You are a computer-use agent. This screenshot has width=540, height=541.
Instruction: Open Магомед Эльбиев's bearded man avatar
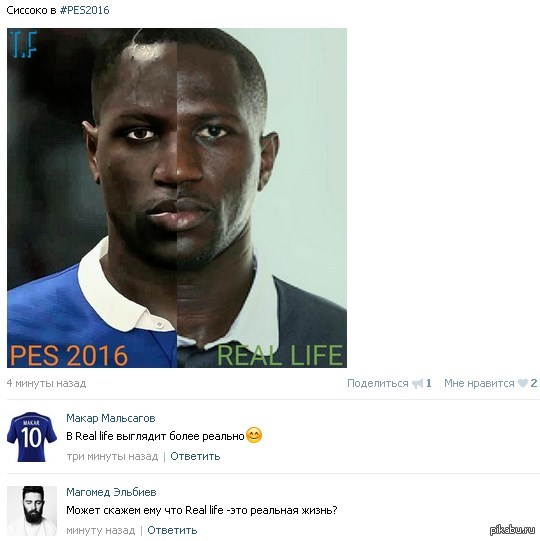pyautogui.click(x=32, y=511)
